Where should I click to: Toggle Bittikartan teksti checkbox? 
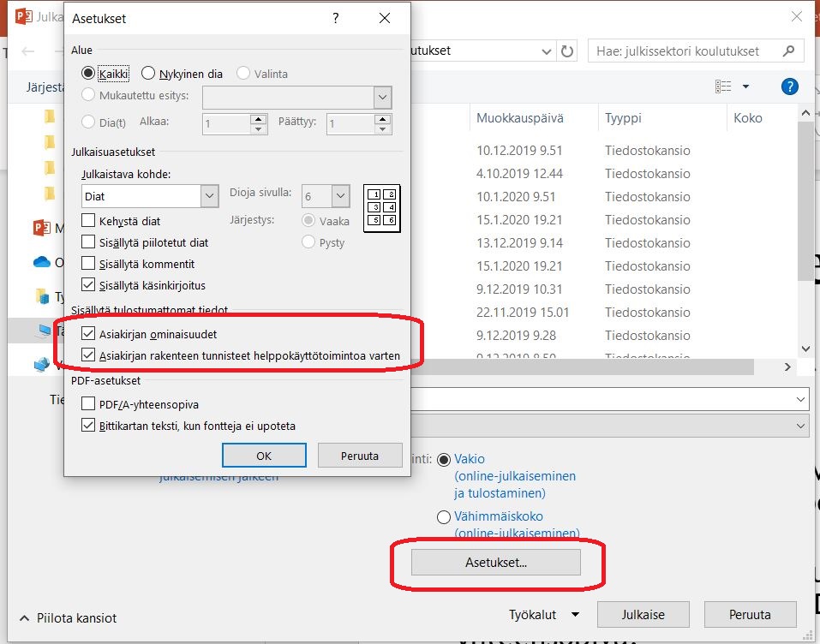pos(88,425)
